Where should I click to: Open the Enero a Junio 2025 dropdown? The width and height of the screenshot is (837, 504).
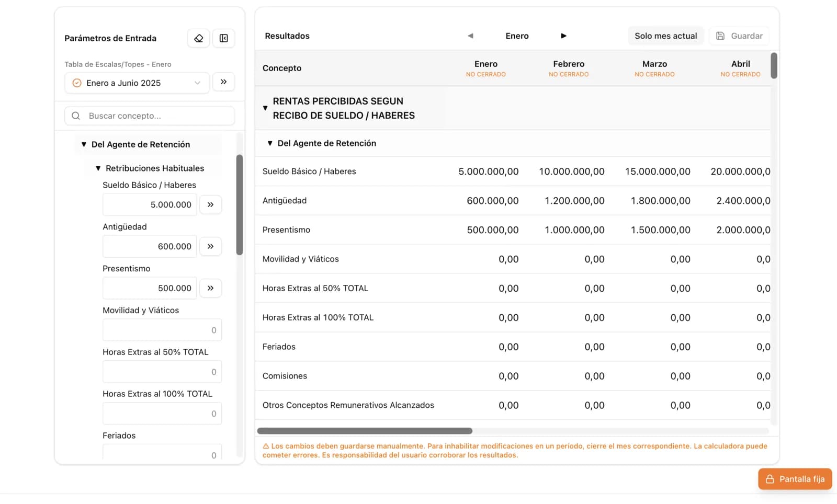click(137, 83)
